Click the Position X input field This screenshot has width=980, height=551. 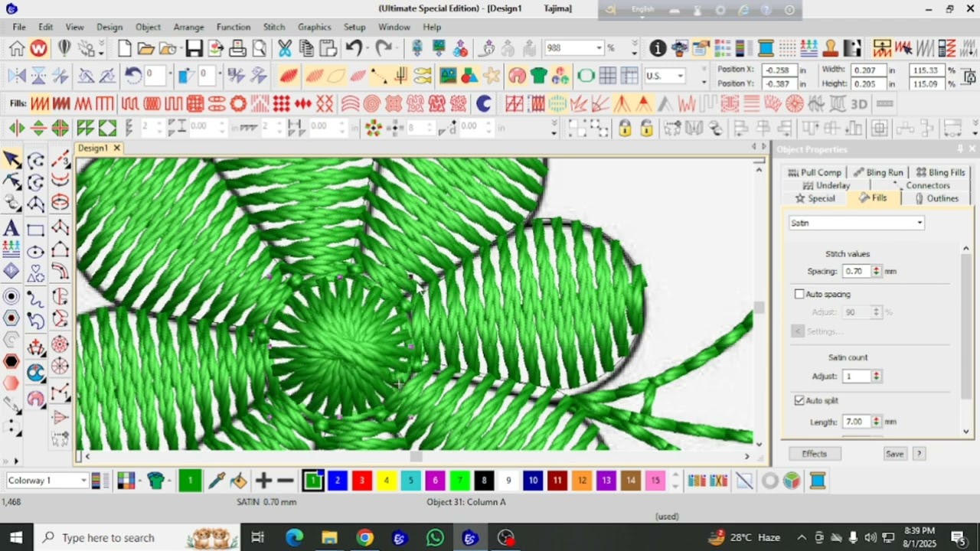pos(778,70)
